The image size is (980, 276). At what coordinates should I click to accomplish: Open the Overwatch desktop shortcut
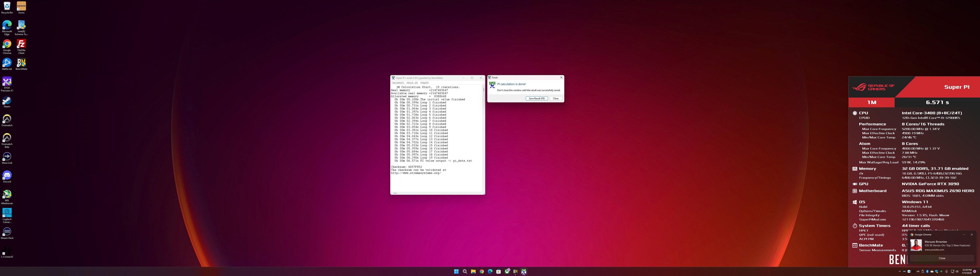click(7, 121)
